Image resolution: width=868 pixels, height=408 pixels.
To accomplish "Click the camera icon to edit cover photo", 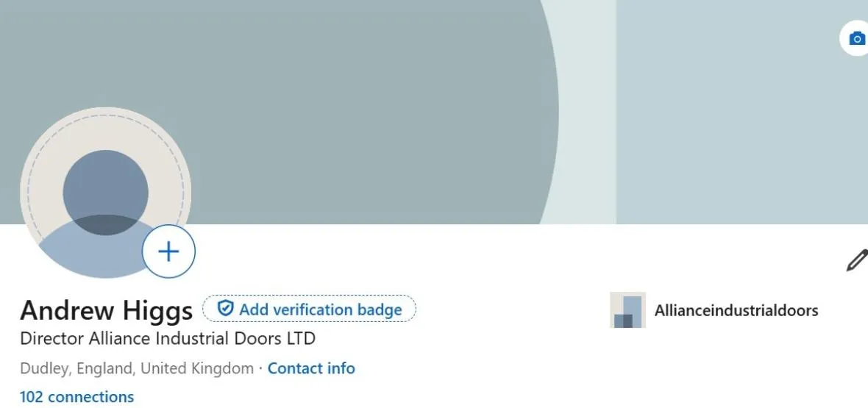I will pyautogui.click(x=856, y=39).
